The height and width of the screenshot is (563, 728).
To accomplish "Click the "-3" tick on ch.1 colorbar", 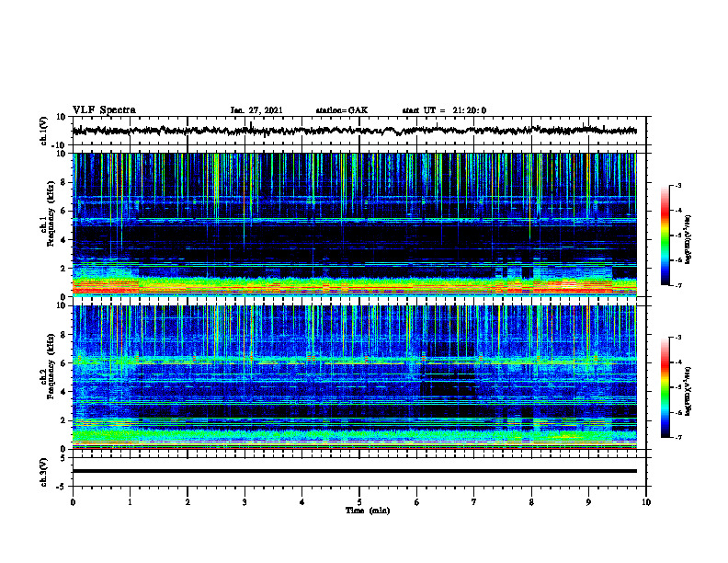I will tap(677, 186).
